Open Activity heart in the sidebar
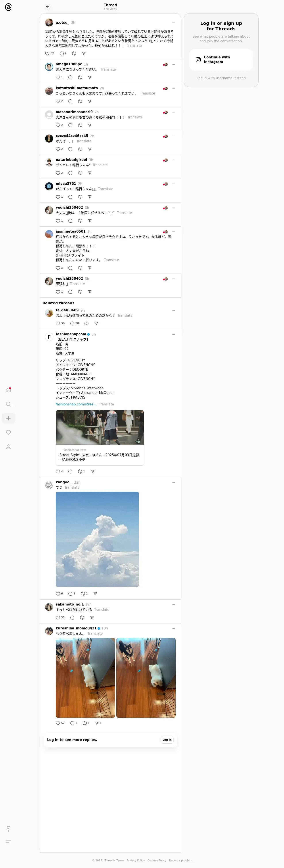The width and height of the screenshot is (284, 868). pos(8,432)
